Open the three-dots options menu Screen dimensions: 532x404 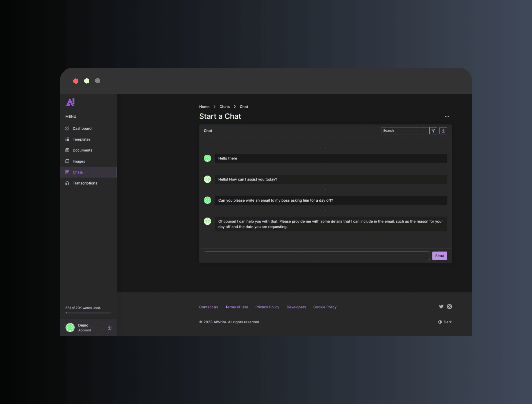pyautogui.click(x=447, y=116)
